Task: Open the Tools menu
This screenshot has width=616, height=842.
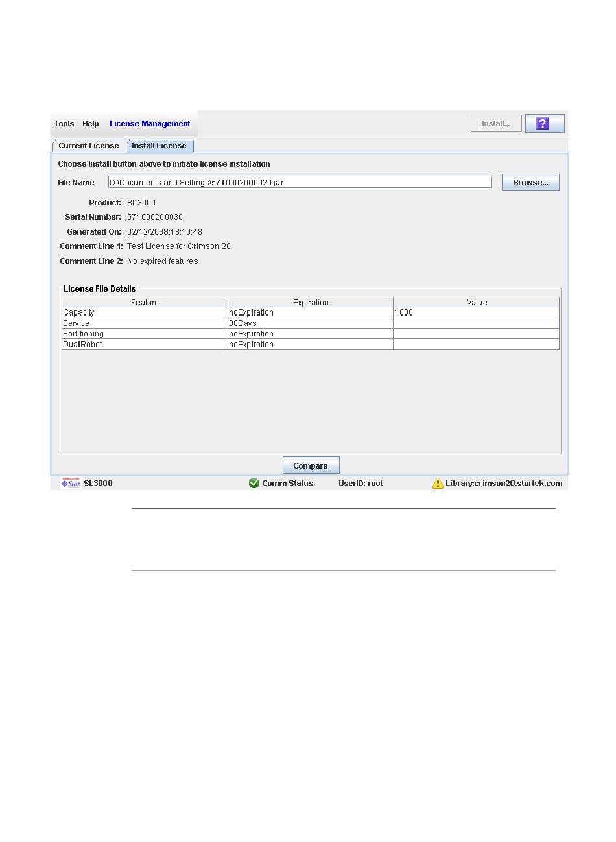Action: tap(64, 124)
